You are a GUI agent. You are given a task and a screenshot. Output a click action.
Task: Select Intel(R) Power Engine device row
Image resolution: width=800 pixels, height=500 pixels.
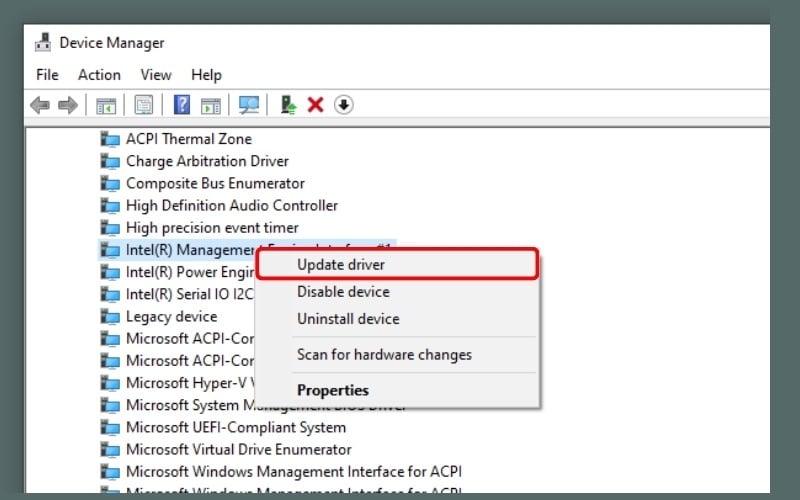pyautogui.click(x=190, y=272)
